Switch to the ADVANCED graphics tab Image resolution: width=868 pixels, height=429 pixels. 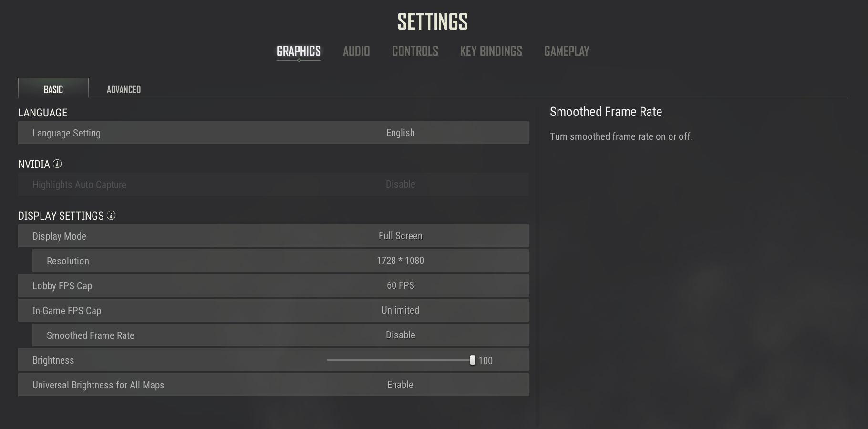click(124, 89)
